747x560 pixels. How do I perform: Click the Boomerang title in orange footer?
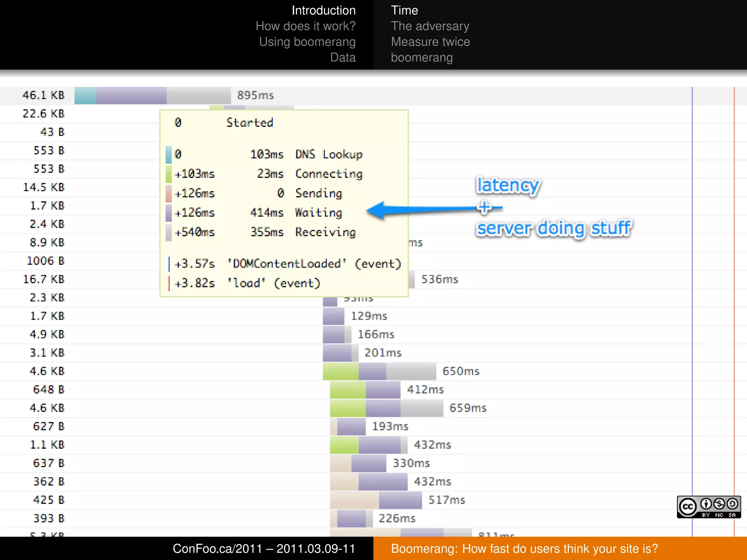pyautogui.click(x=524, y=548)
